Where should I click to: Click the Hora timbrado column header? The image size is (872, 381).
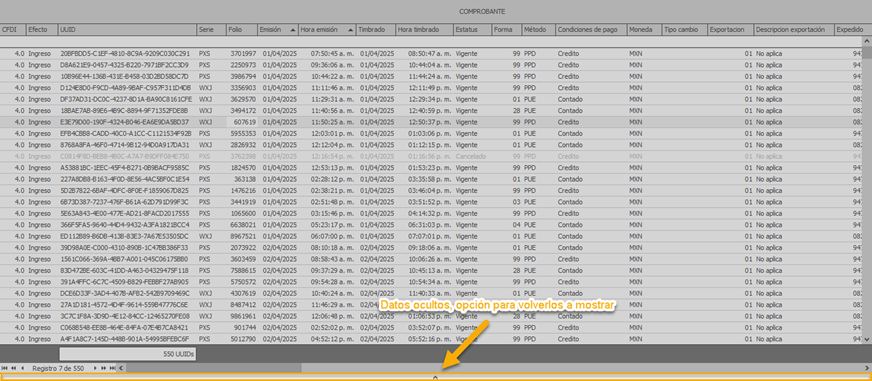coord(424,29)
